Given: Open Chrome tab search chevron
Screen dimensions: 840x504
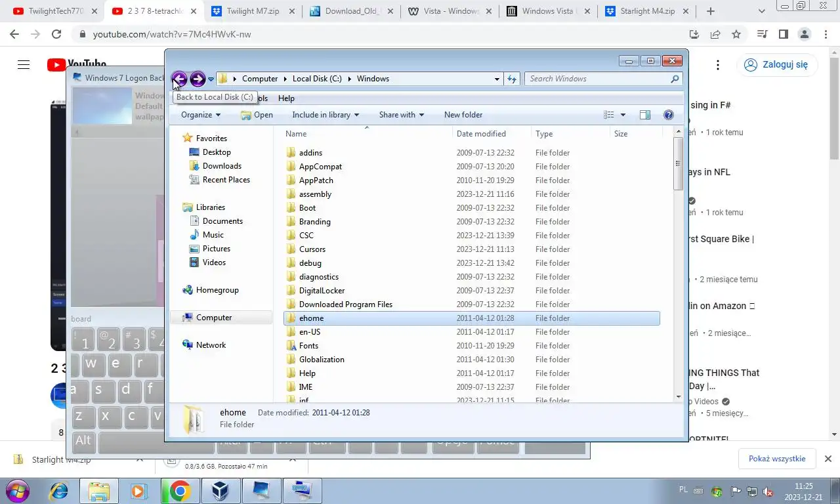Looking at the screenshot, I should tap(761, 11).
